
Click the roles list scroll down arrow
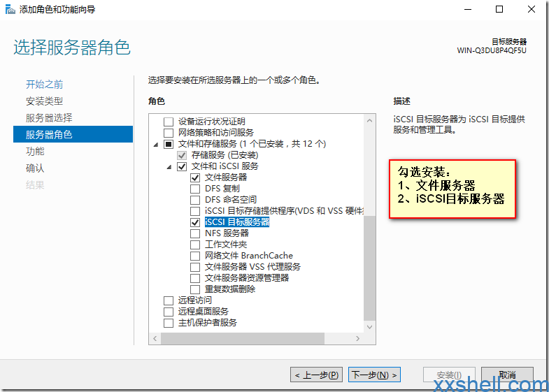(x=369, y=327)
